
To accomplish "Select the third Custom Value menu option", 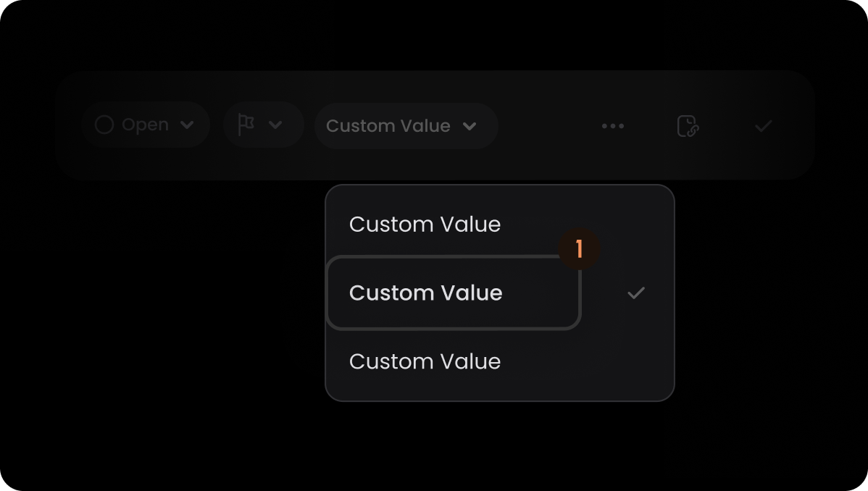I will point(425,361).
